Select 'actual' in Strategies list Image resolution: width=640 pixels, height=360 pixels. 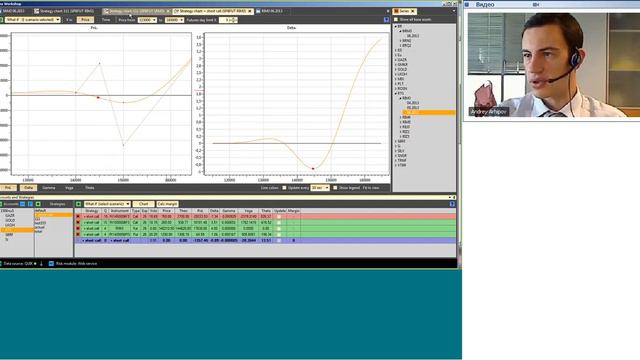(40, 227)
